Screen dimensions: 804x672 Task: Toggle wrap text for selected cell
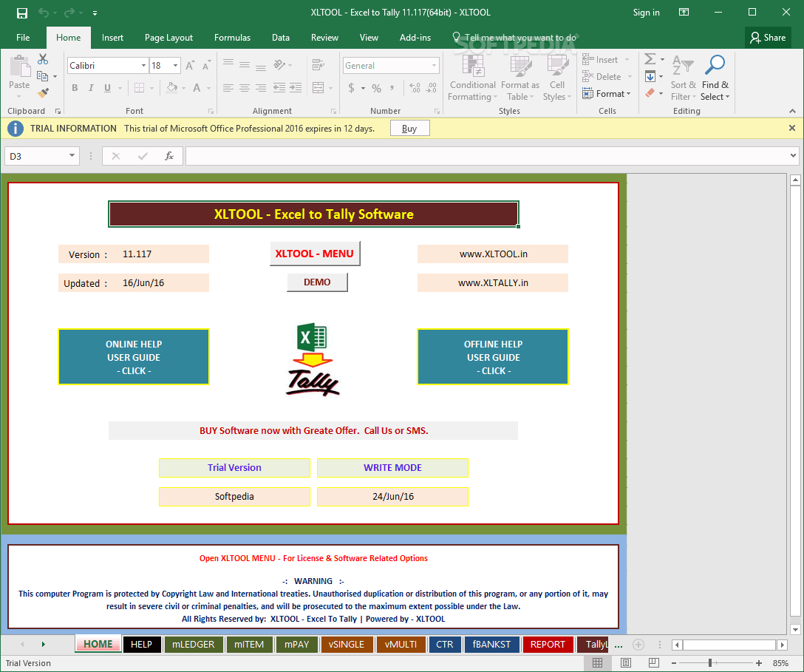click(317, 65)
